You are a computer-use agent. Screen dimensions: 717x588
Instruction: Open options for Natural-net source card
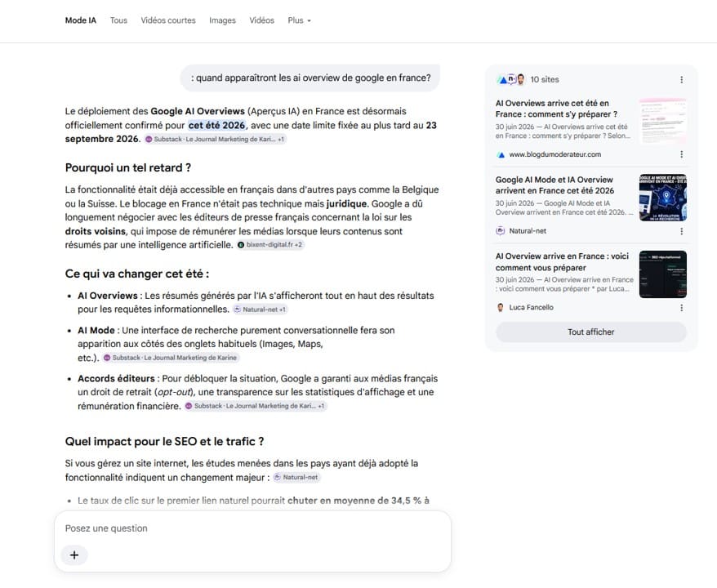[x=681, y=231]
